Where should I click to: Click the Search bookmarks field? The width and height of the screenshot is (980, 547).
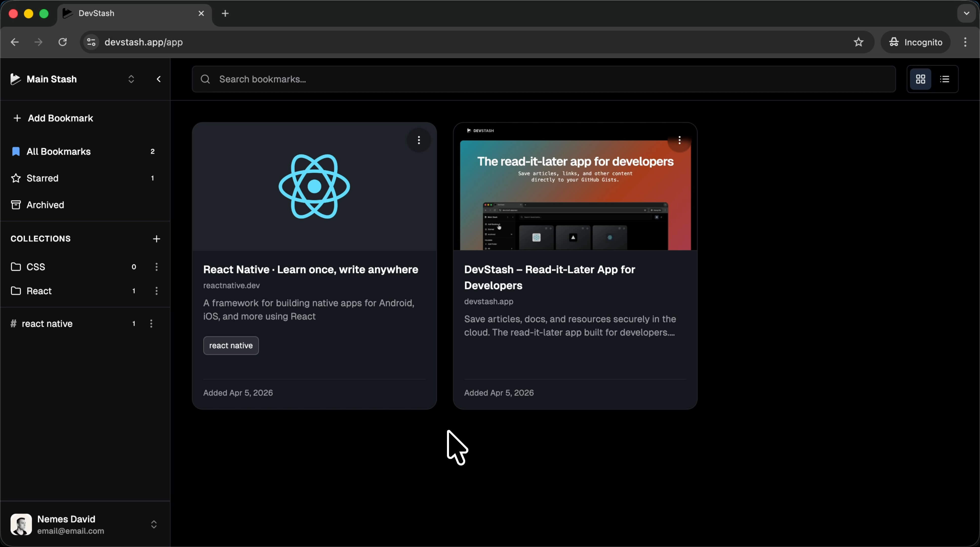(x=544, y=79)
